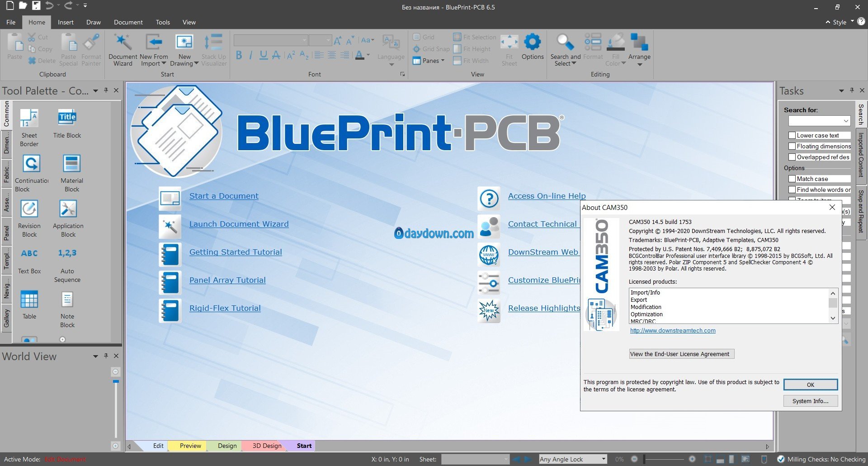Open the Insert ribbon tab
The height and width of the screenshot is (466, 868).
66,22
